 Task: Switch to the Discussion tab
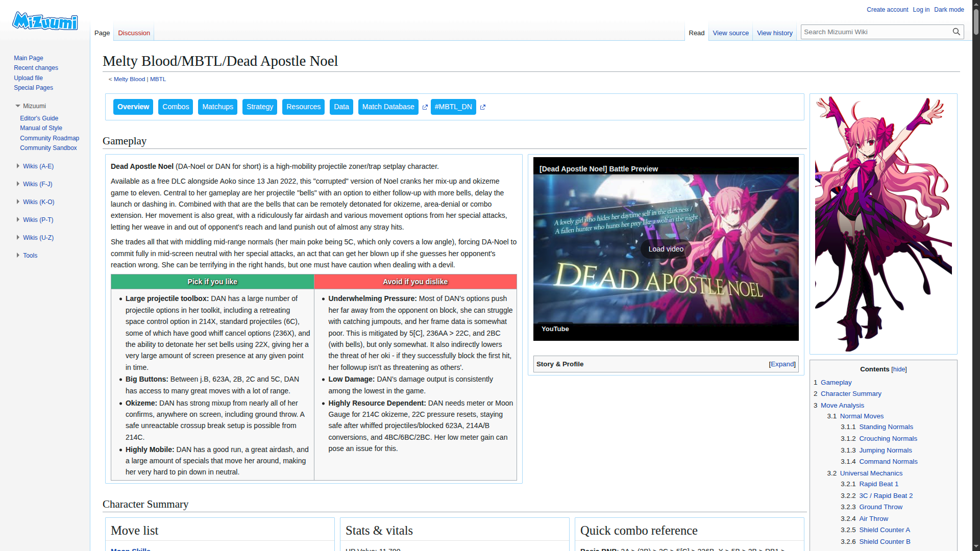134,33
